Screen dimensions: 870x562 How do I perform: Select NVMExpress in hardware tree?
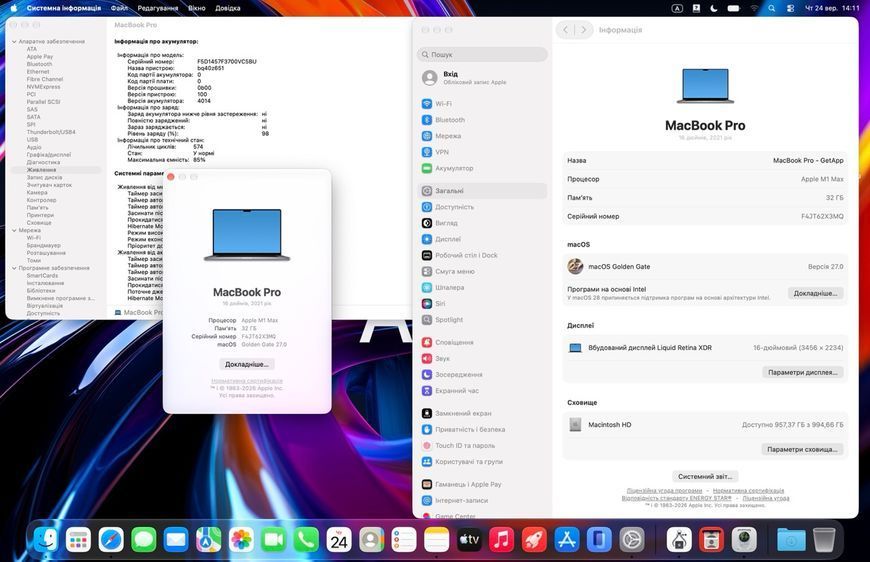click(43, 87)
